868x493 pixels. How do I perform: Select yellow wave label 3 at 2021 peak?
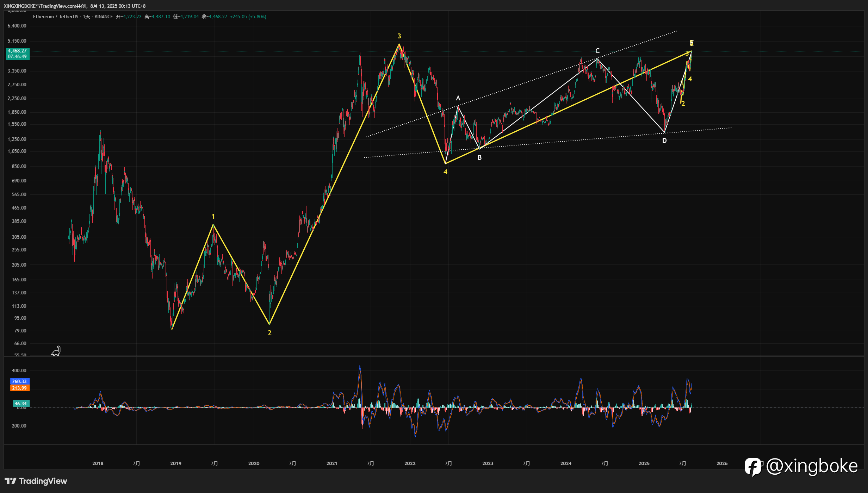click(399, 36)
